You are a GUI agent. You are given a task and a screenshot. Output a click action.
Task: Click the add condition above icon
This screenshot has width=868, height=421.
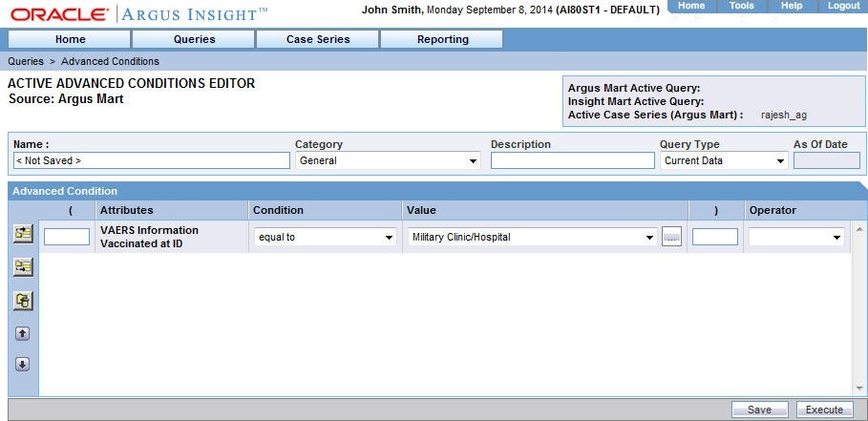point(23,234)
